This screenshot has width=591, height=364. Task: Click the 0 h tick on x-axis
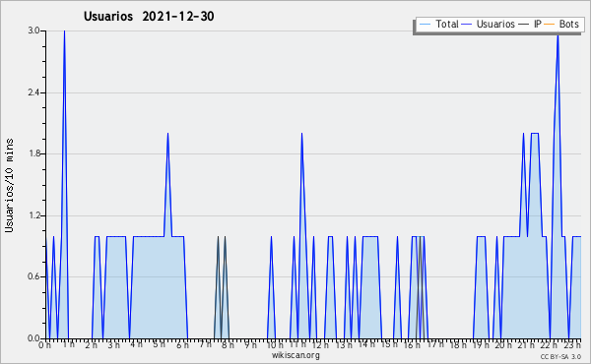point(44,344)
